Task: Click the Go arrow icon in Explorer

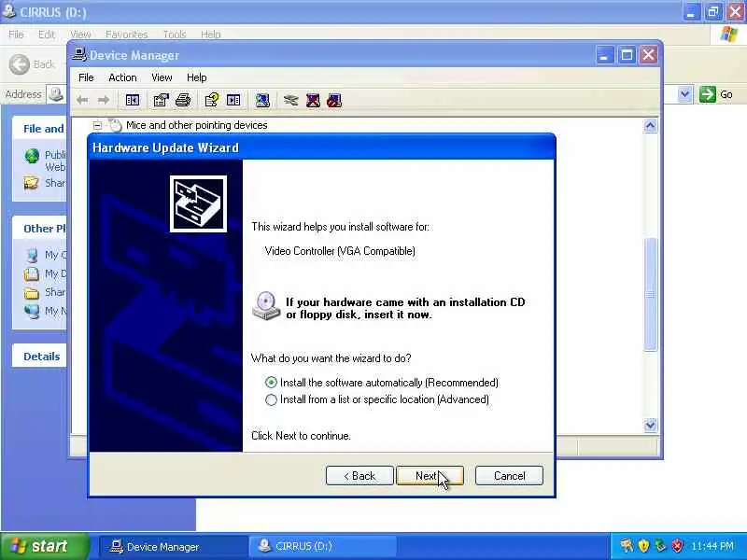Action: (708, 94)
